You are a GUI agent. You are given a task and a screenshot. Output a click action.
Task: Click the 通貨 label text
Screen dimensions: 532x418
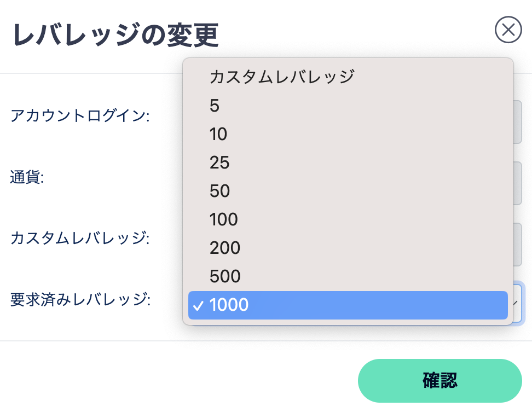[27, 177]
